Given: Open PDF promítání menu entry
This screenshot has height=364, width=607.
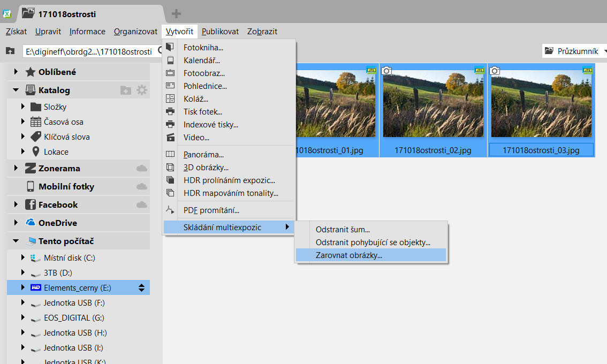Looking at the screenshot, I should 229,210.
